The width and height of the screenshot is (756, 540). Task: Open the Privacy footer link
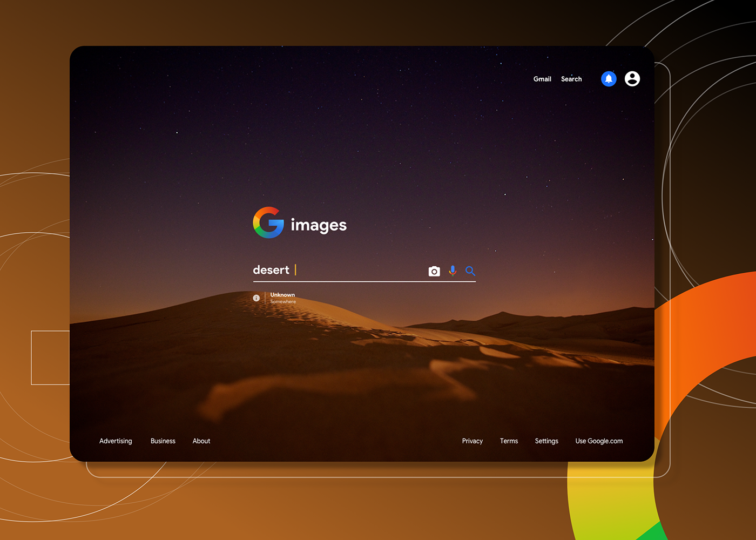click(473, 441)
